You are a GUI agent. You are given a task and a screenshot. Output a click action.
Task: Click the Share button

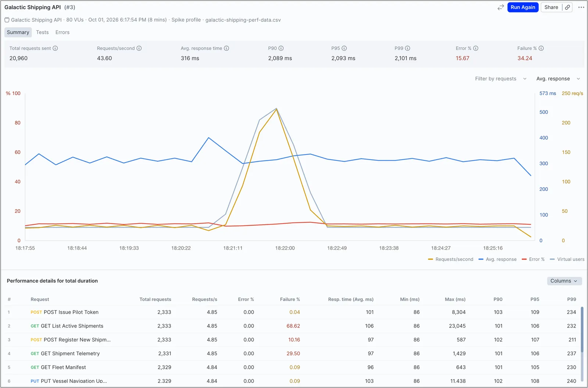click(x=551, y=7)
